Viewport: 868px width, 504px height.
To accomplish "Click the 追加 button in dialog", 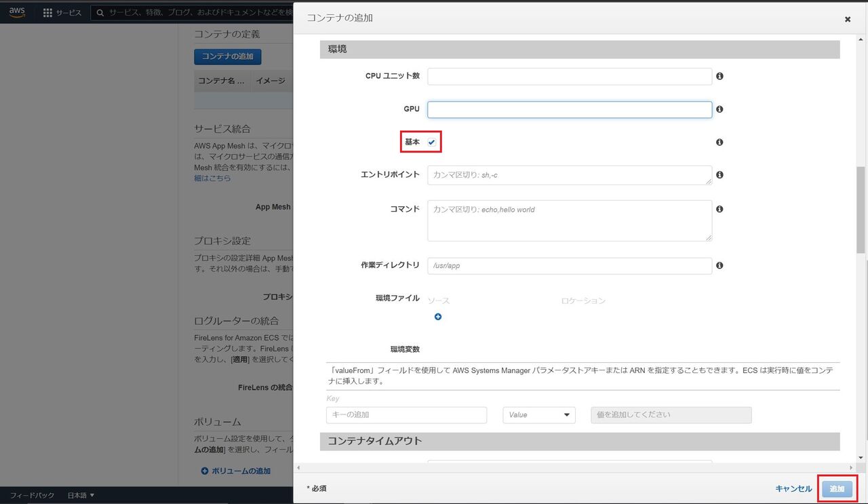I will (837, 489).
